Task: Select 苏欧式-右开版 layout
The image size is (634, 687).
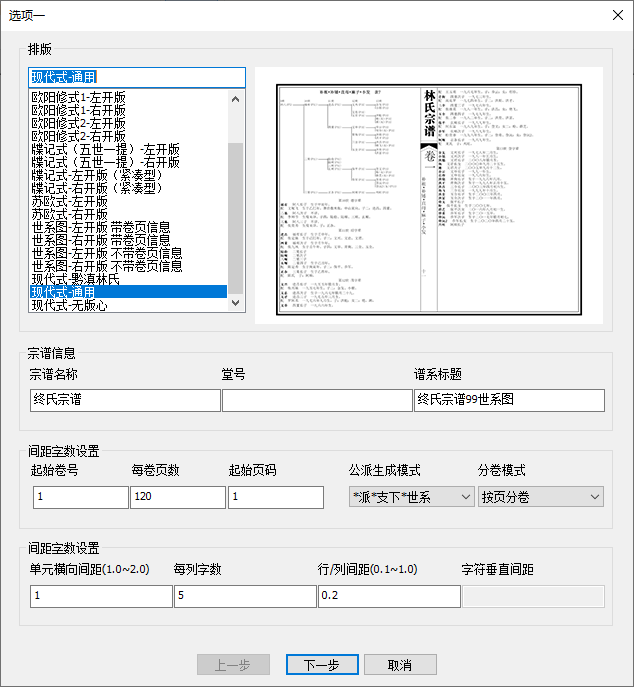Action: [x=128, y=214]
